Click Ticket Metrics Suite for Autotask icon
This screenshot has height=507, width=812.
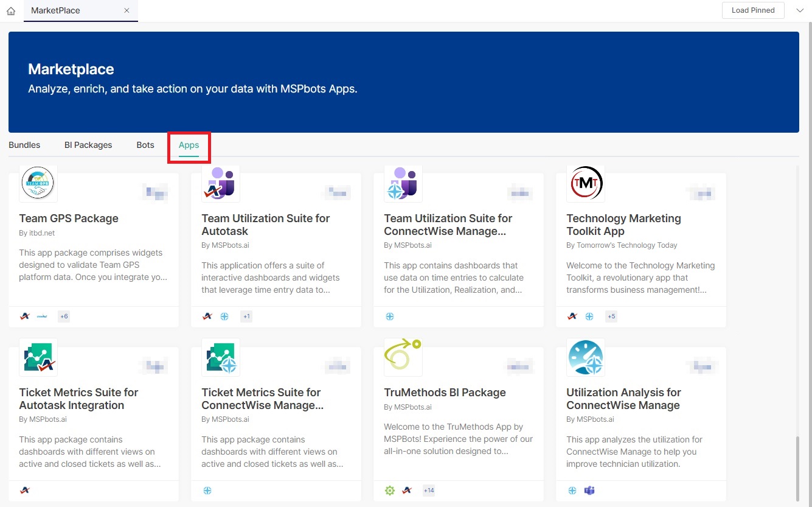(38, 357)
